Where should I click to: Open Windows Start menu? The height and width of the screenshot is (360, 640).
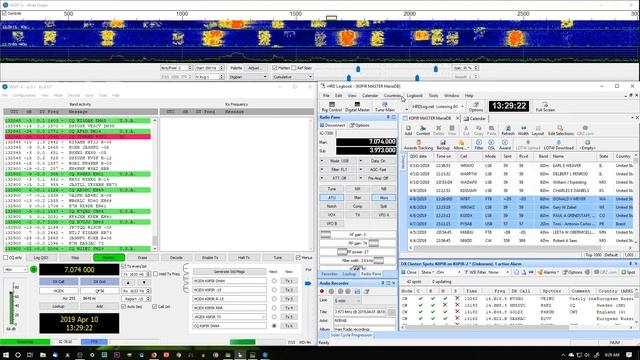(x=6, y=355)
